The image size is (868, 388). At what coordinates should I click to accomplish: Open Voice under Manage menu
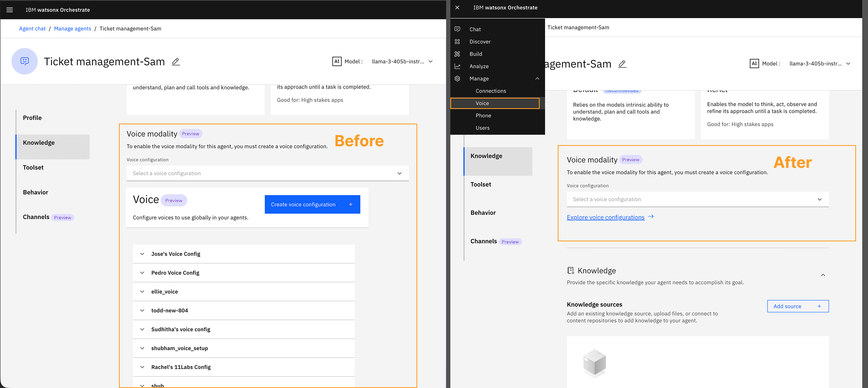coord(495,103)
